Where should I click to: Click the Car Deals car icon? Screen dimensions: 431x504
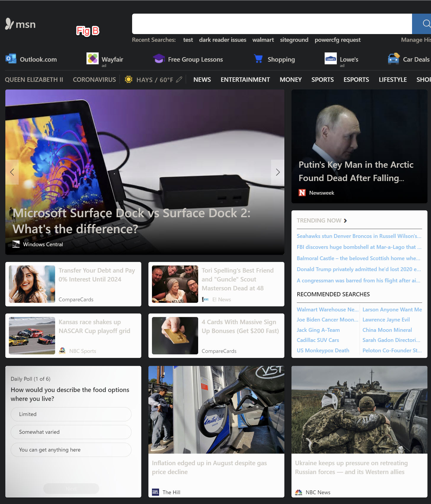(394, 59)
